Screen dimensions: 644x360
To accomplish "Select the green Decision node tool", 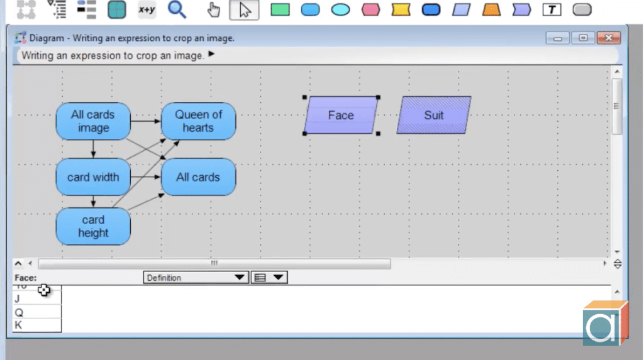I will [x=280, y=9].
